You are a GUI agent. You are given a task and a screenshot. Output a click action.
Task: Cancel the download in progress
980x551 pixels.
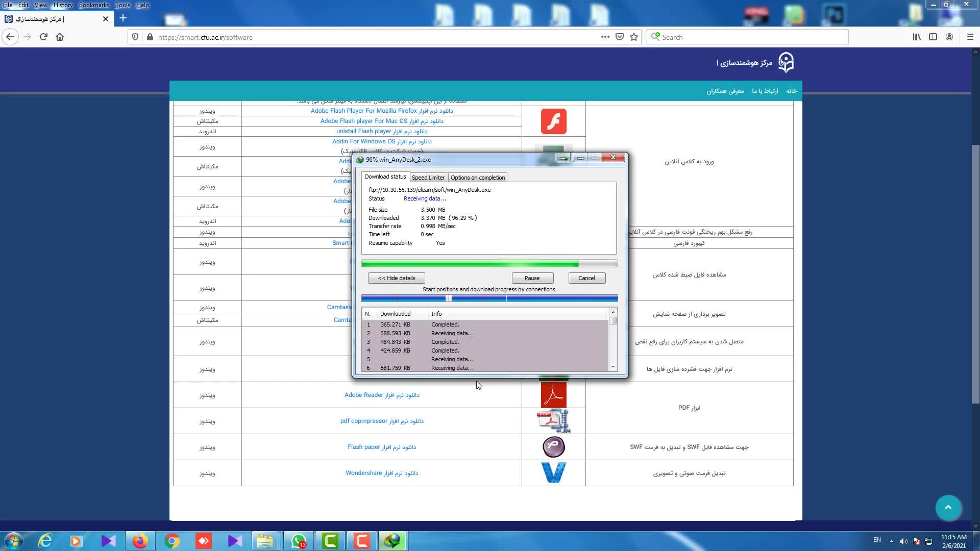586,278
